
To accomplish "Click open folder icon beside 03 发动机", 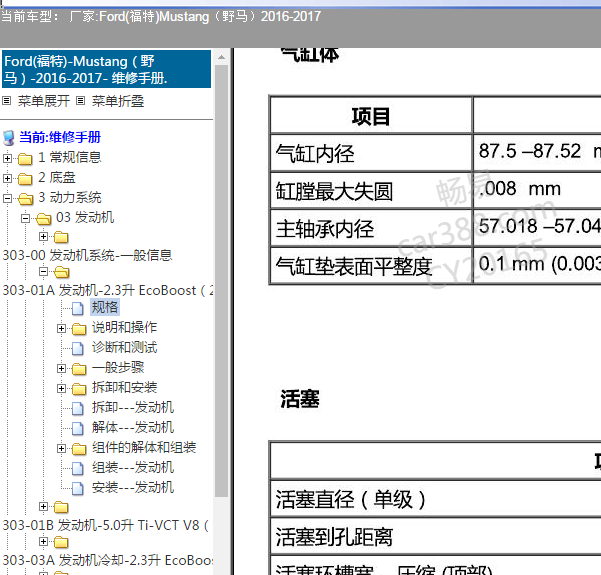I will tap(43, 218).
